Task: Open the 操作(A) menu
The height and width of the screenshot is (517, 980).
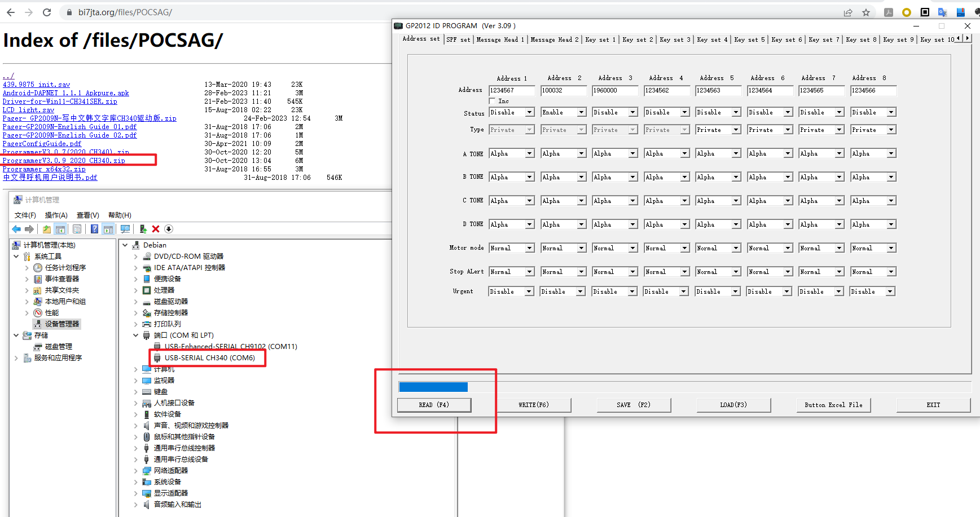Action: coord(56,215)
